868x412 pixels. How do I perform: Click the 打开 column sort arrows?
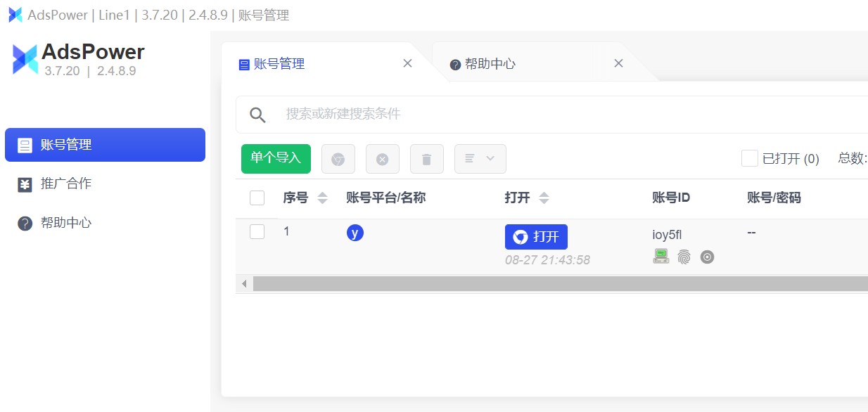(545, 198)
